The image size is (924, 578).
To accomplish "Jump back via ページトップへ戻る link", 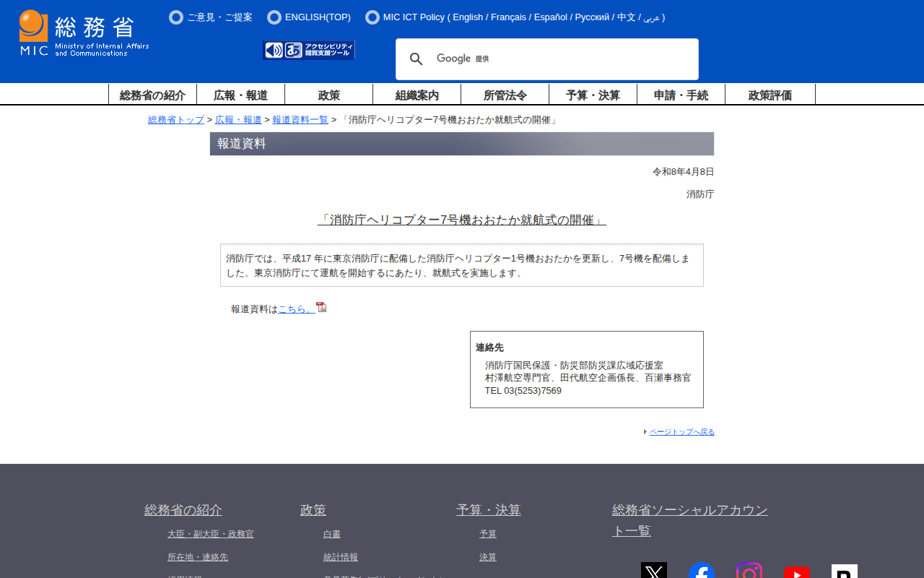I will pyautogui.click(x=681, y=432).
